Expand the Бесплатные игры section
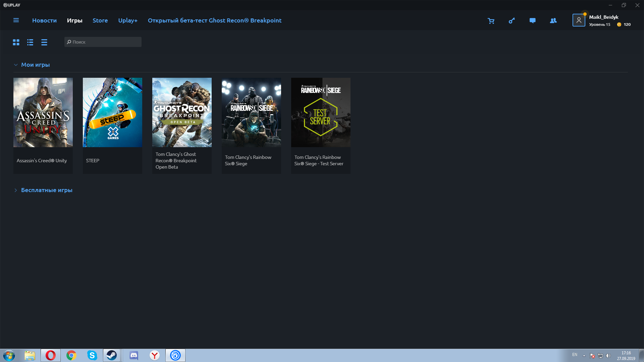This screenshot has width=644, height=362. 43,190
